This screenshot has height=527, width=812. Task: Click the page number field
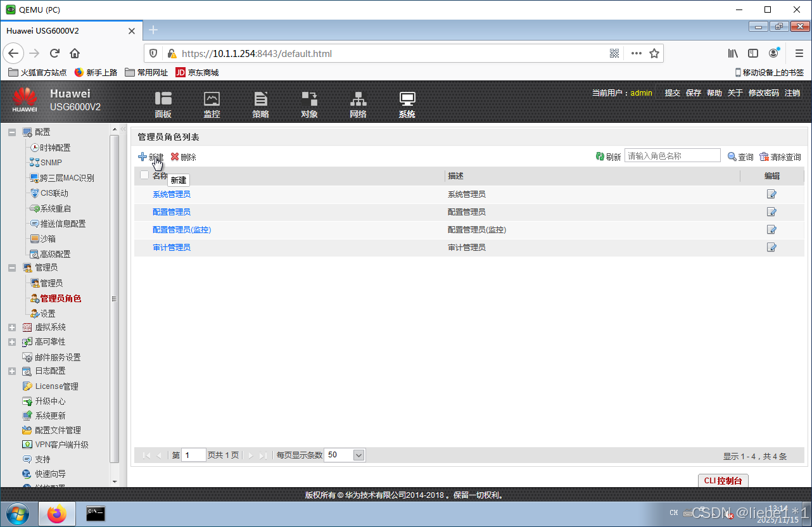pos(194,455)
